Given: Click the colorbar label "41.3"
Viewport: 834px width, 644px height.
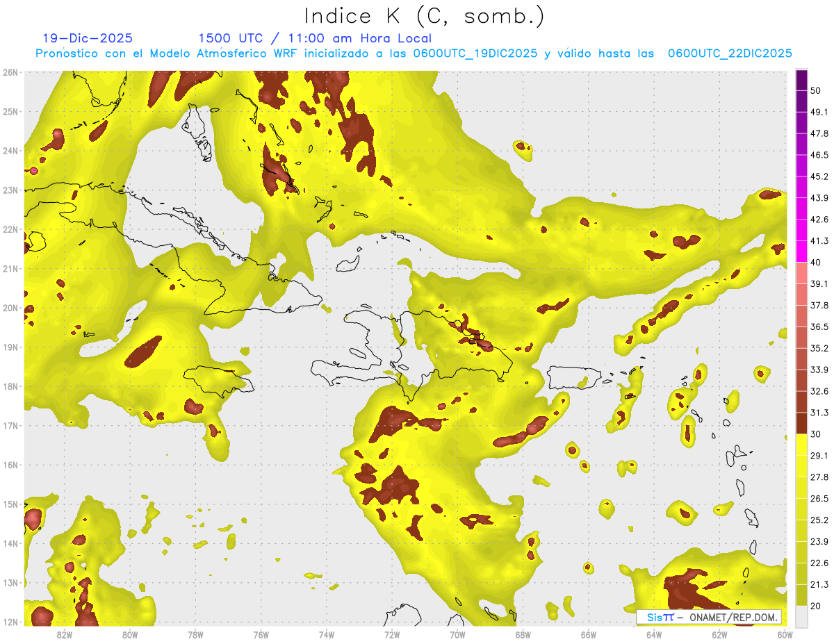Looking at the screenshot, I should pyautogui.click(x=819, y=241).
